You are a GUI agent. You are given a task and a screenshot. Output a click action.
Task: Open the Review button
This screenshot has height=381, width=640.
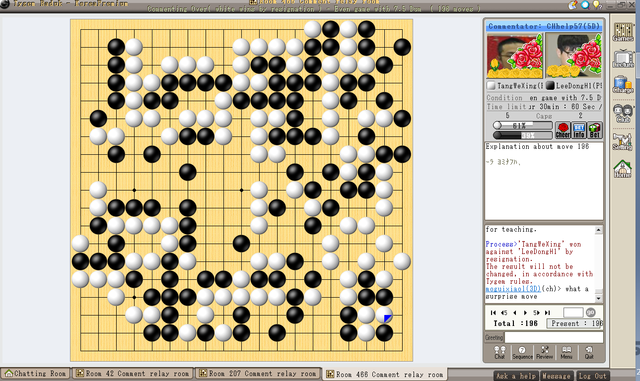[x=544, y=352]
